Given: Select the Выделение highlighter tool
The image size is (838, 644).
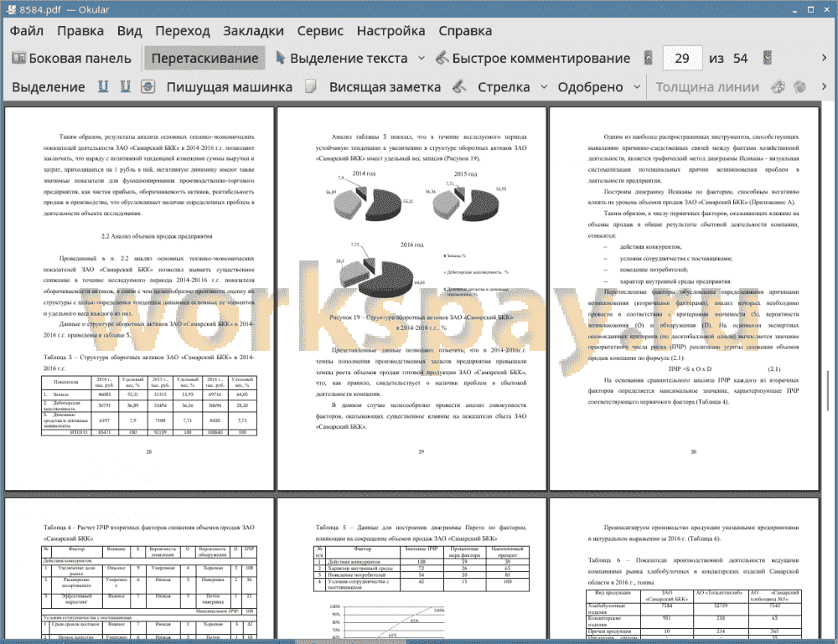Looking at the screenshot, I should coord(48,87).
